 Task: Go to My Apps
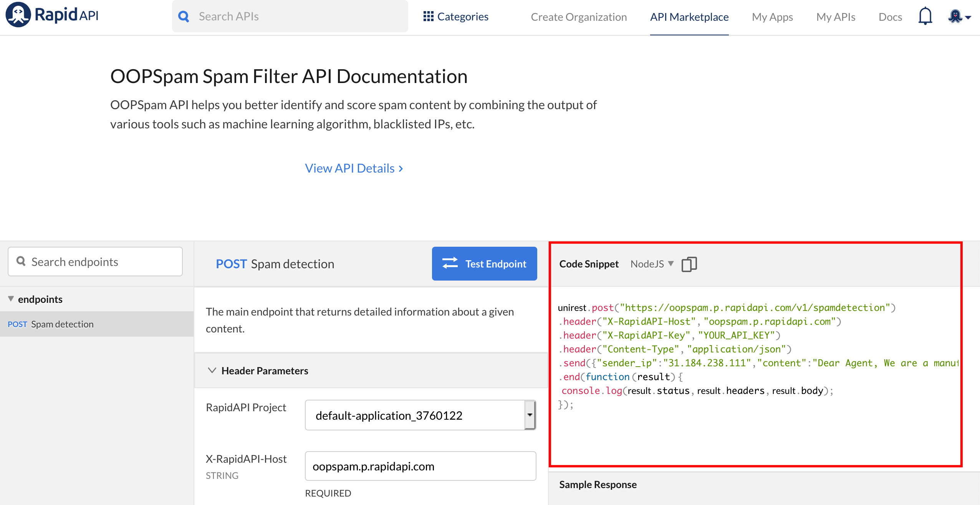pyautogui.click(x=772, y=17)
